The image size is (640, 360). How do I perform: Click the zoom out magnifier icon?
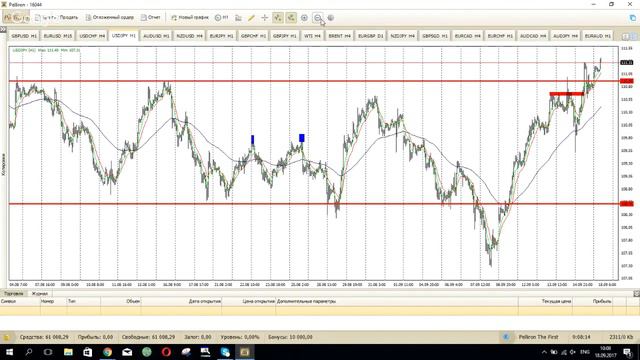[x=318, y=18]
